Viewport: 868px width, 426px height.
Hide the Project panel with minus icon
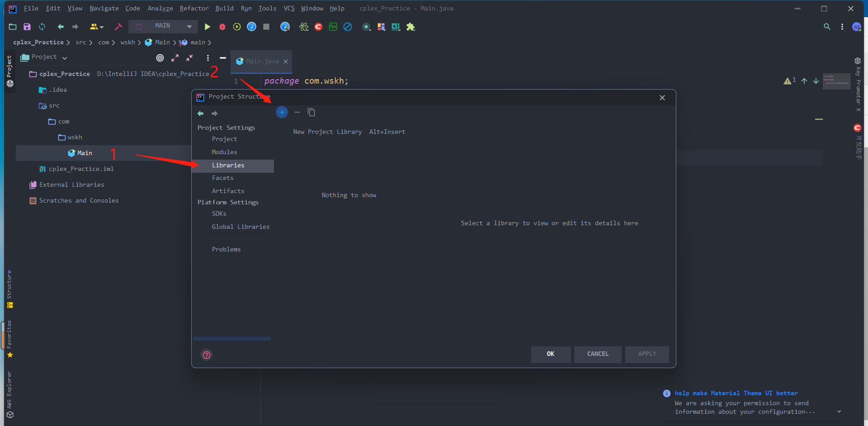pyautogui.click(x=223, y=57)
